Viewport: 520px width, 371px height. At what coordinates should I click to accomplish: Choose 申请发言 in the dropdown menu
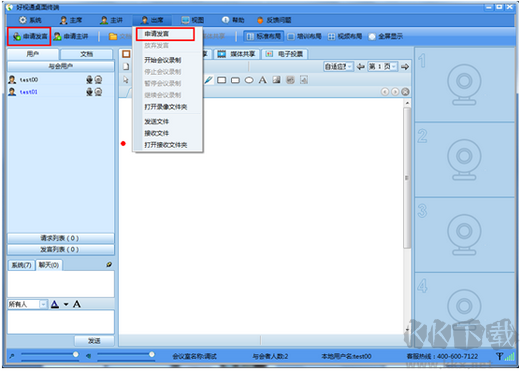click(x=165, y=34)
